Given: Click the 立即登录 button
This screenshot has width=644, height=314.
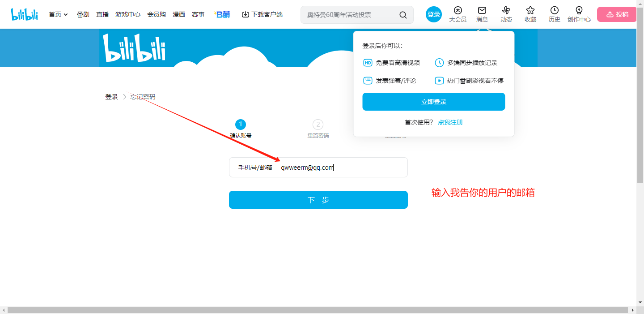Looking at the screenshot, I should tap(434, 102).
